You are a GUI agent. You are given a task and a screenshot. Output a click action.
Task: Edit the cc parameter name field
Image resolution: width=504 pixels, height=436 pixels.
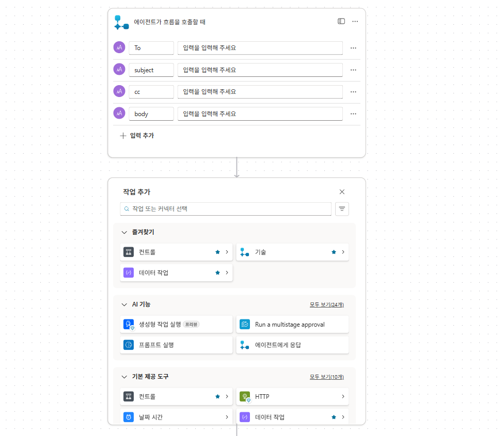151,92
